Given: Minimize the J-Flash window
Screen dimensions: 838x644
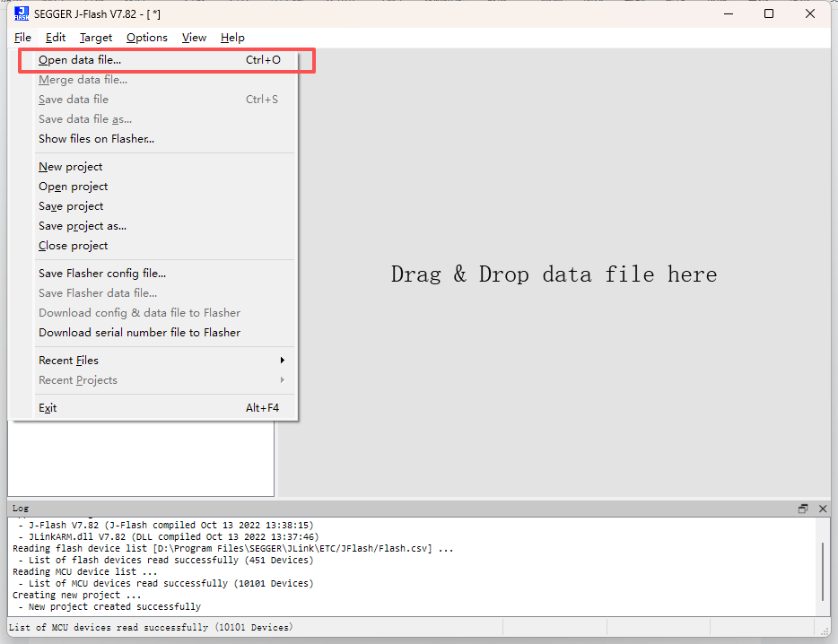Looking at the screenshot, I should point(728,13).
